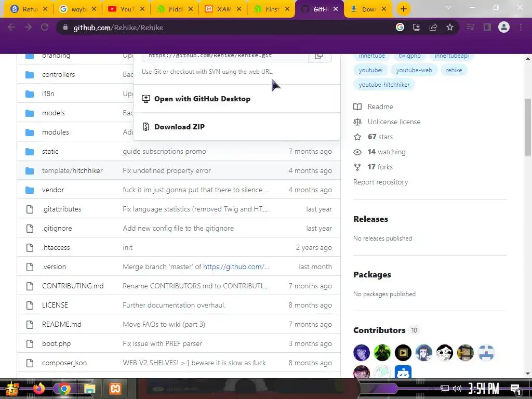Click the clone URL text field
This screenshot has height=399, width=532.
pyautogui.click(x=224, y=57)
